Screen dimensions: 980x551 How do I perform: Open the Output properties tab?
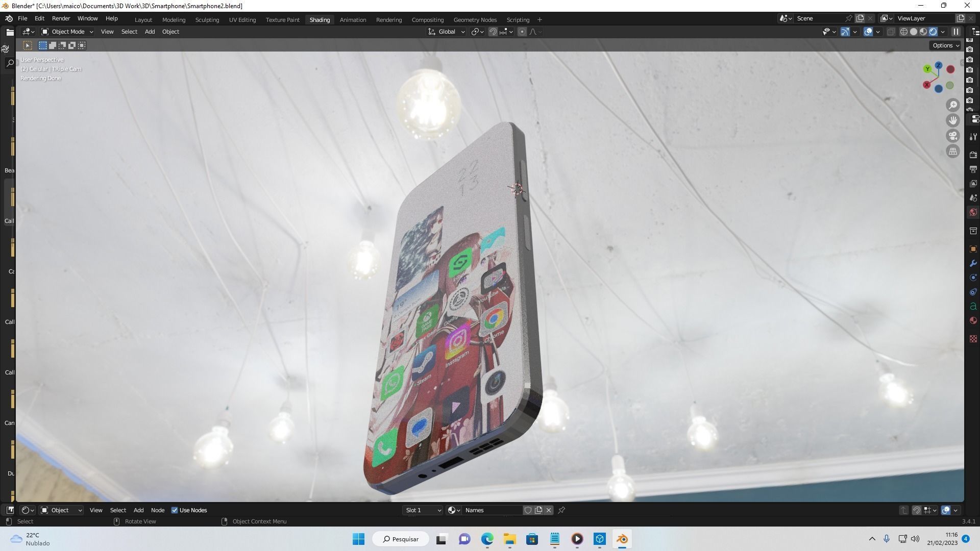[x=973, y=169]
